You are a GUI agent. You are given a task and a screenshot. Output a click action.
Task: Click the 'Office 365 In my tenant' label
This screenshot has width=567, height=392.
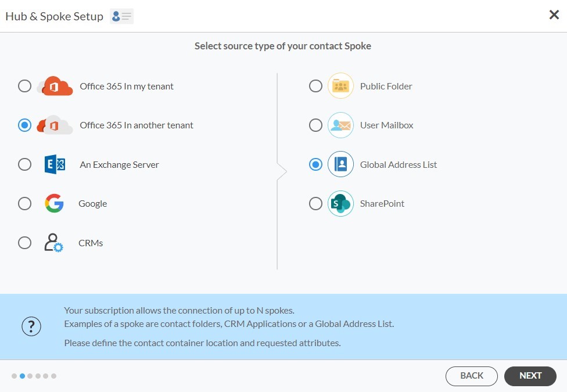pos(127,87)
